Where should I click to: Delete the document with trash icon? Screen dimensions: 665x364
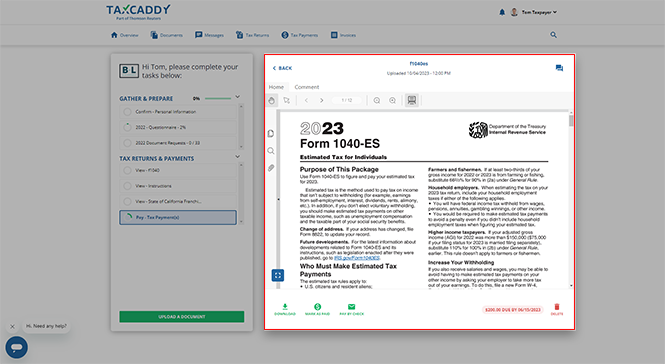click(x=557, y=309)
